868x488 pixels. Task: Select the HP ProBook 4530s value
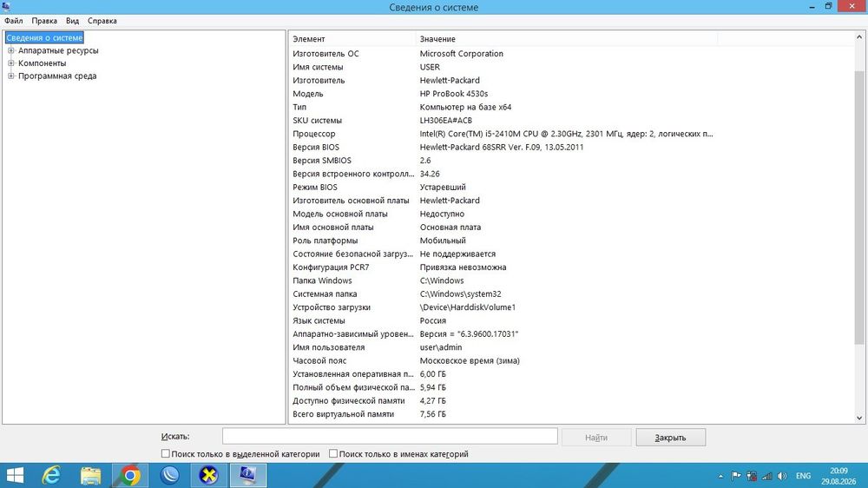[x=454, y=94]
